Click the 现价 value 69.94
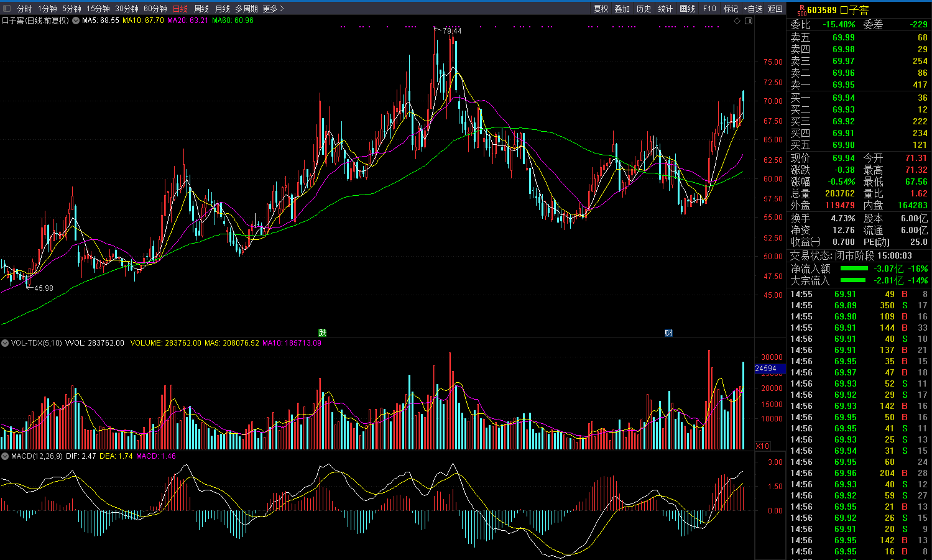The height and width of the screenshot is (560, 932). click(844, 158)
